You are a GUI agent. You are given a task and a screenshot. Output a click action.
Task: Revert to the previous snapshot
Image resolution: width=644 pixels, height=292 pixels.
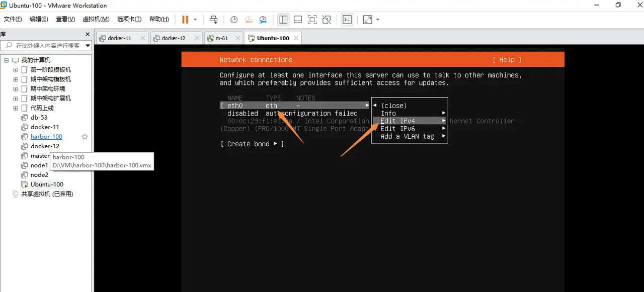click(248, 20)
